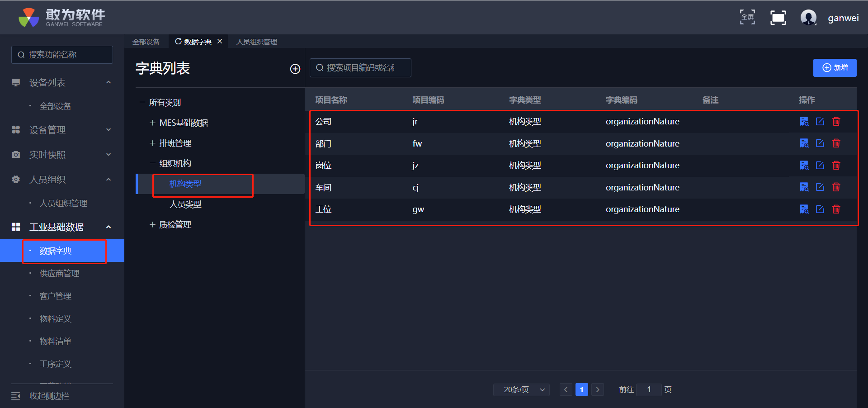
Task: Go to the next page
Action: (598, 389)
